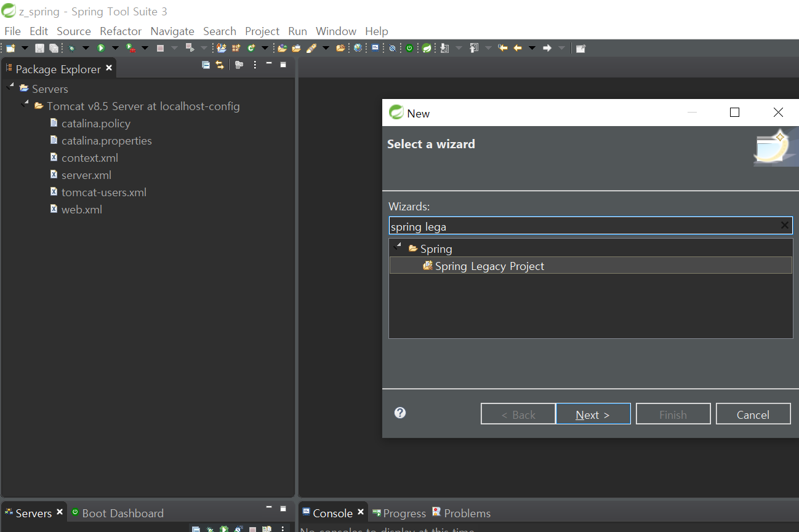Open the Window menu
799x532 pixels.
pos(336,31)
